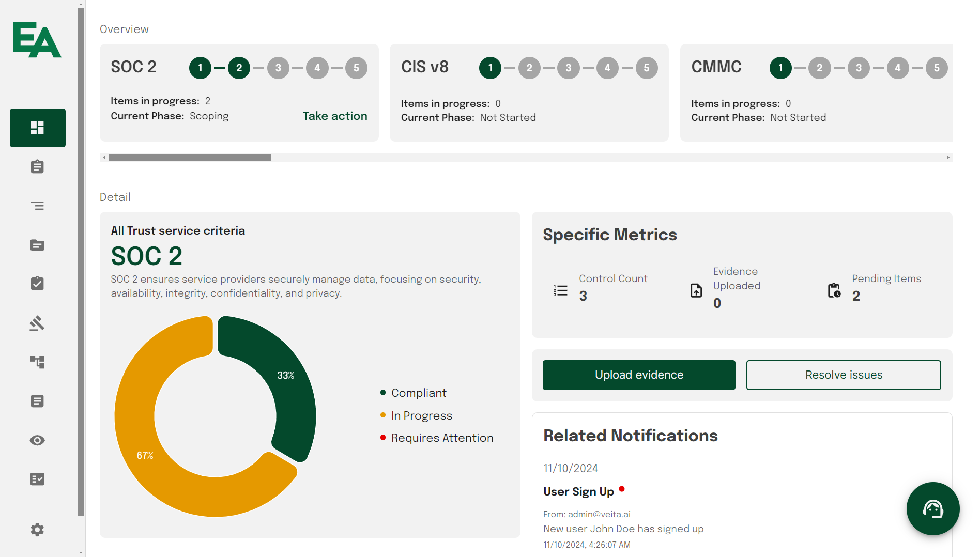980x557 pixels.
Task: Click the clipboard icon in sidebar
Action: click(37, 167)
